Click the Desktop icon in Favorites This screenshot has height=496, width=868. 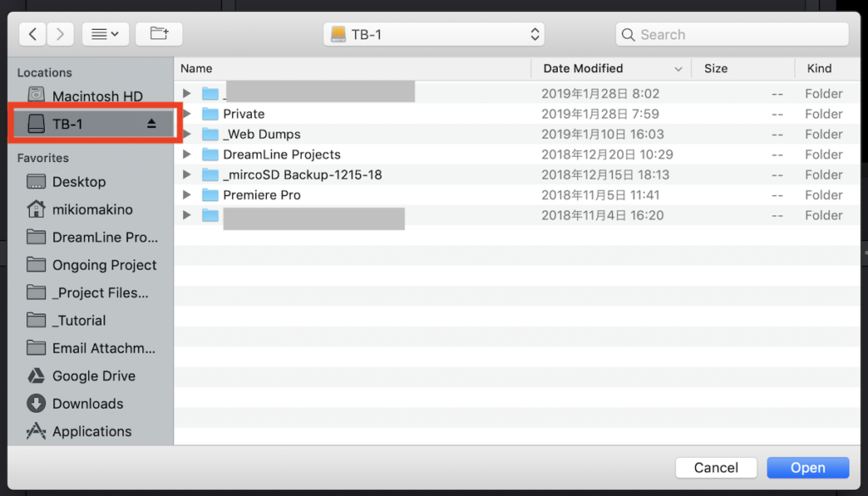coord(36,181)
